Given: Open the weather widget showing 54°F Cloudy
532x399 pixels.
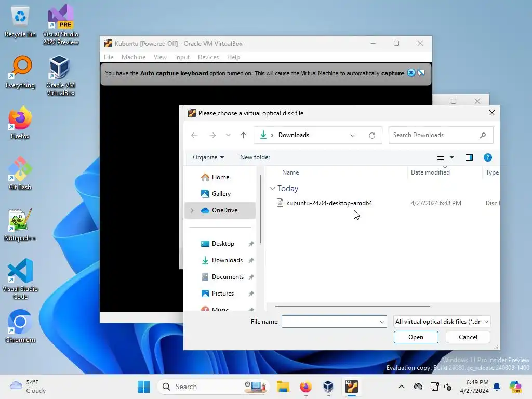Looking at the screenshot, I should 28,387.
